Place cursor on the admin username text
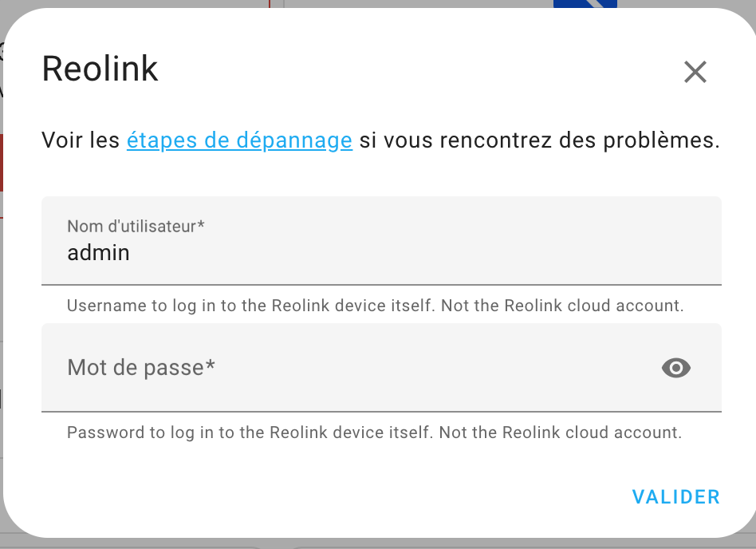This screenshot has width=756, height=549. (98, 253)
